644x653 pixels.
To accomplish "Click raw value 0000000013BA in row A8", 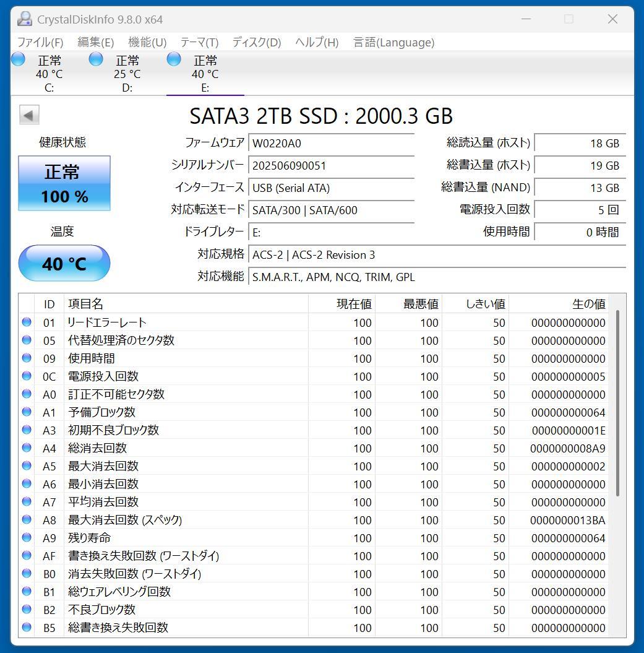I will [567, 520].
